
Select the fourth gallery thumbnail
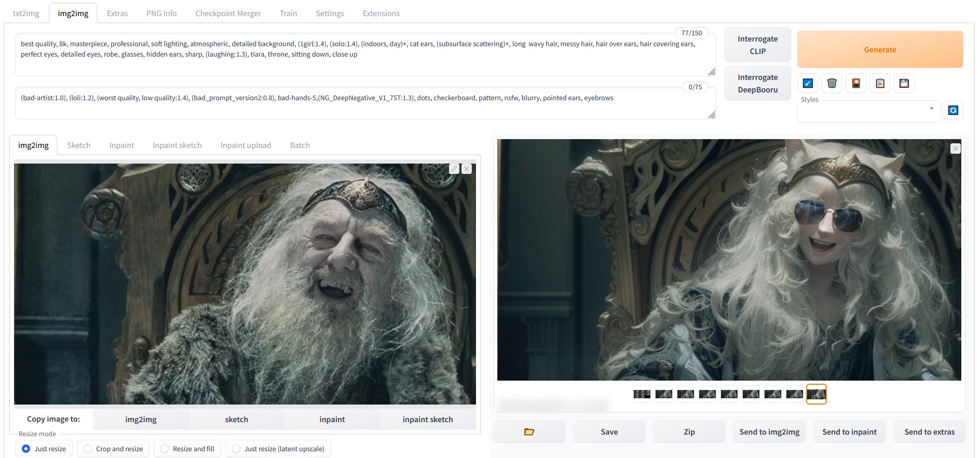tap(707, 394)
